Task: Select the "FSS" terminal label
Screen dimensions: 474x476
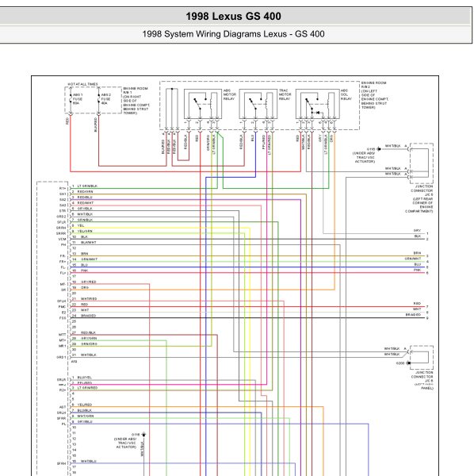Action: pyautogui.click(x=63, y=318)
